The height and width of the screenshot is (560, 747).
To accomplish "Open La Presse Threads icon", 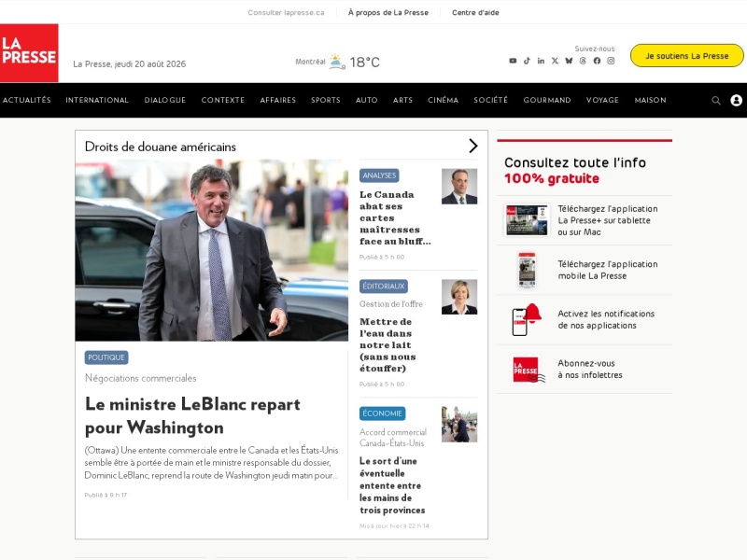I will coord(583,61).
